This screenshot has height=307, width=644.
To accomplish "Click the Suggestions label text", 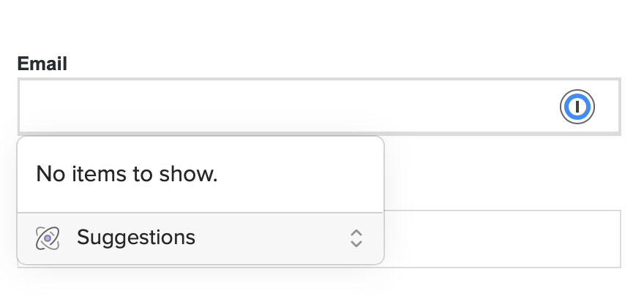I will click(136, 238).
